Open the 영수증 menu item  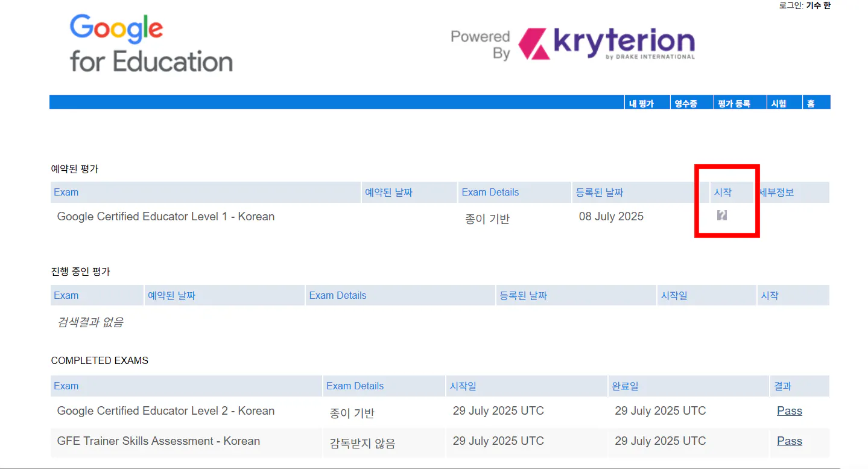point(686,104)
